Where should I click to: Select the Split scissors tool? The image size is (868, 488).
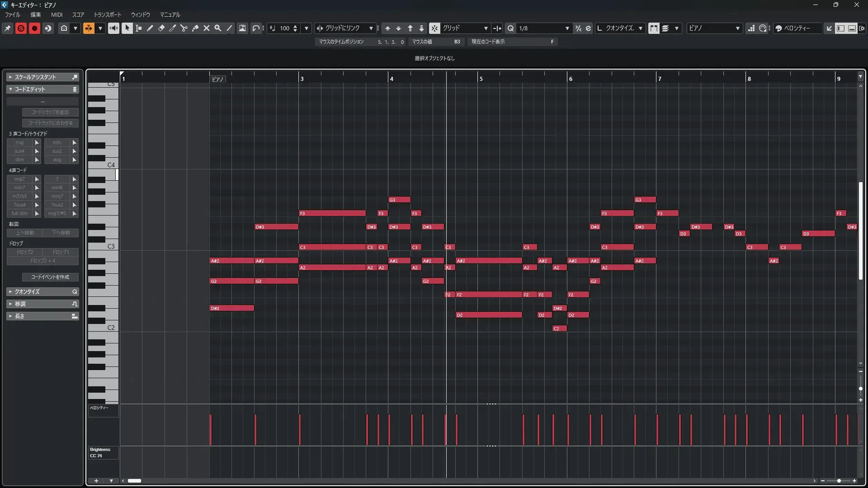coord(184,28)
